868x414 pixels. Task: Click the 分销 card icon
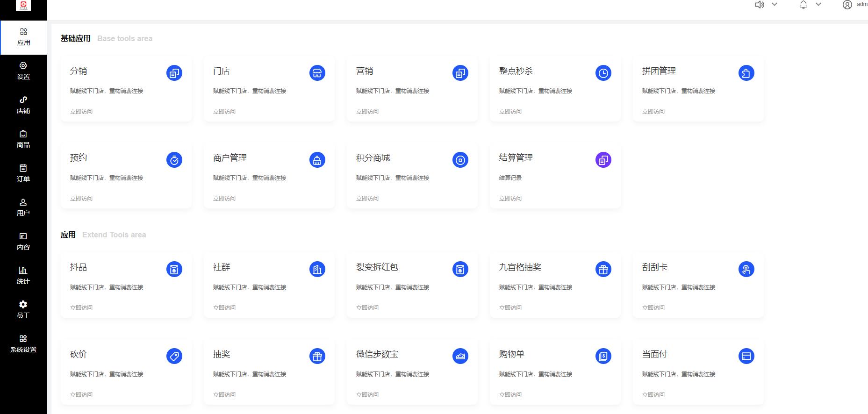(x=174, y=73)
